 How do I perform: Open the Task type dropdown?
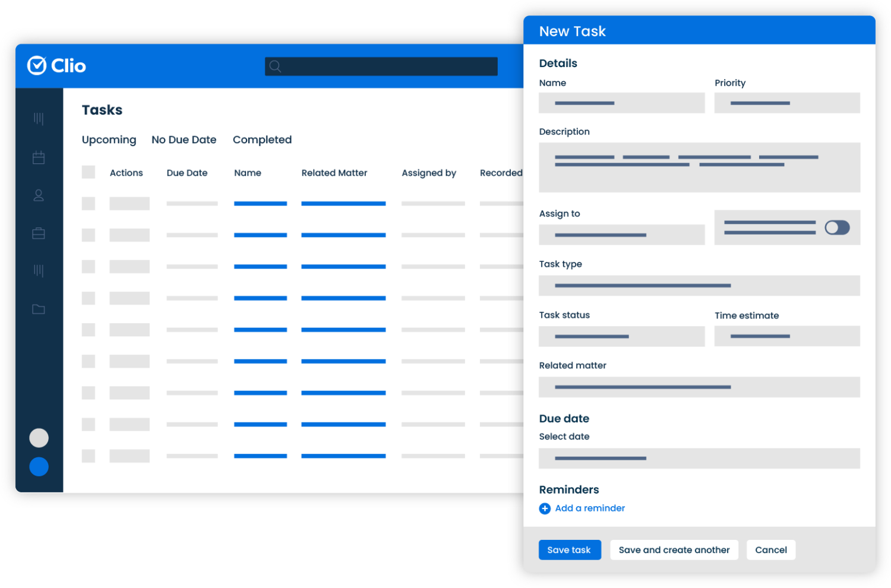699,286
